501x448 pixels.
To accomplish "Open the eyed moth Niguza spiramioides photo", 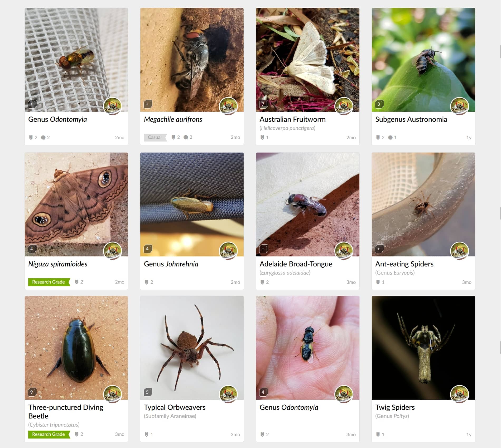I will click(76, 204).
